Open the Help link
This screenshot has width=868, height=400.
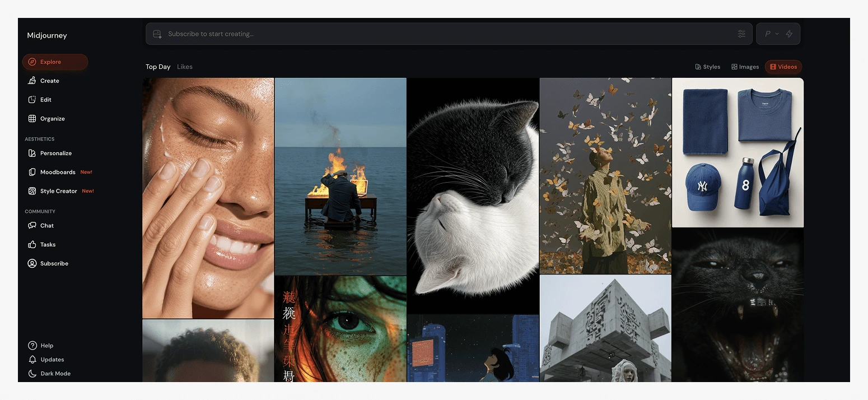coord(46,346)
